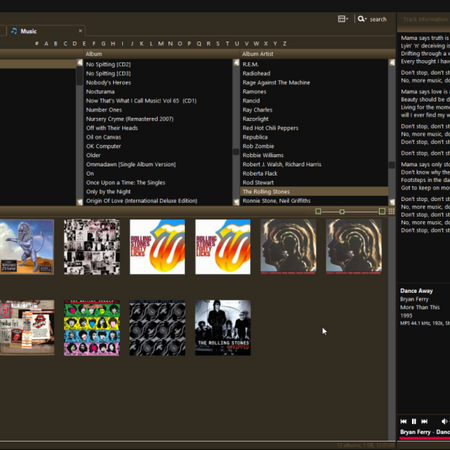
Task: Click 'More Than This' album name
Action: (420, 307)
